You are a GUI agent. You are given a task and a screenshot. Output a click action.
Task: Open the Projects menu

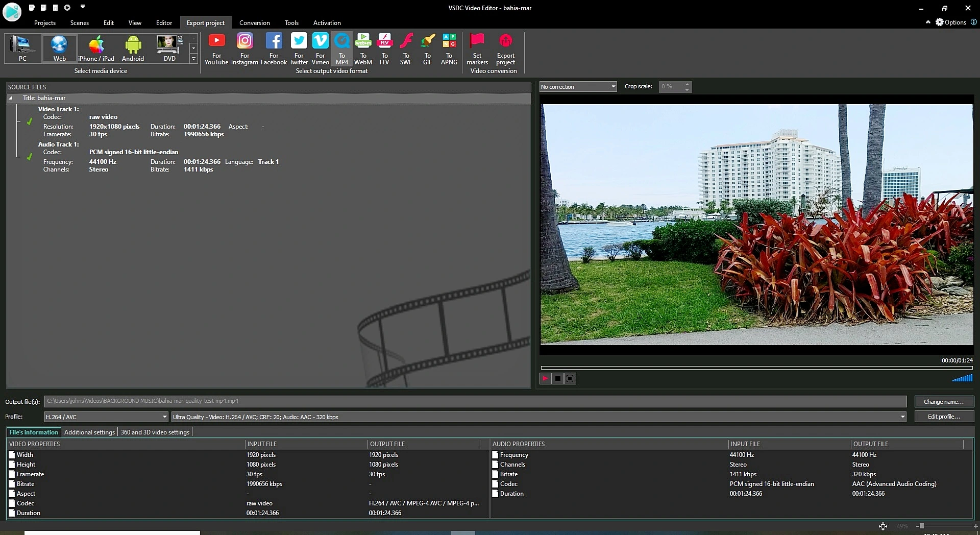45,22
